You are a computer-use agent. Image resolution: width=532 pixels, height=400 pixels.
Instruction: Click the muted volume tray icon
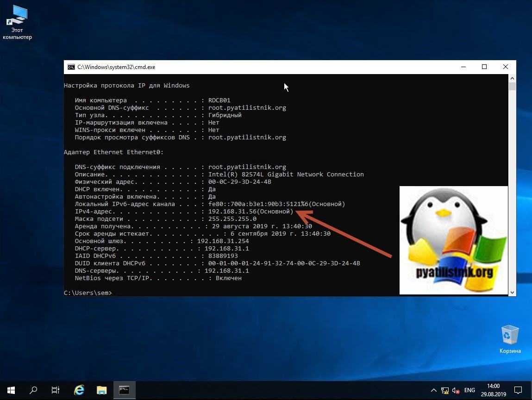[x=456, y=390]
